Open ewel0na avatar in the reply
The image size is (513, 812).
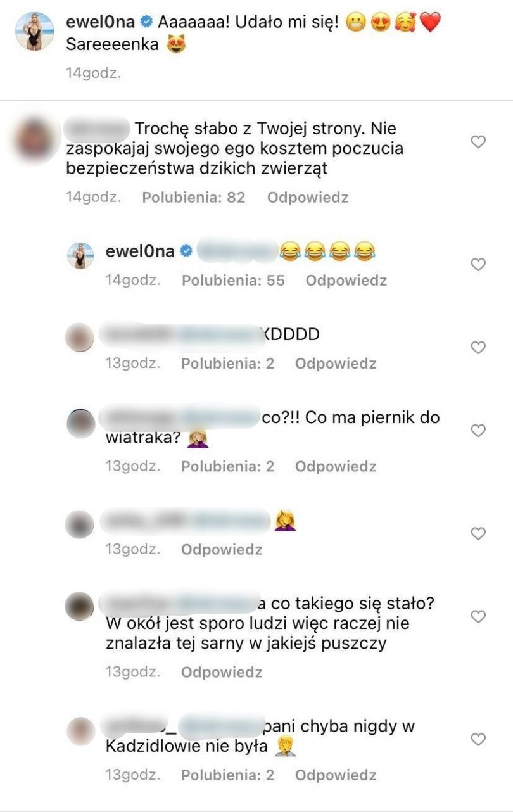coord(80,255)
